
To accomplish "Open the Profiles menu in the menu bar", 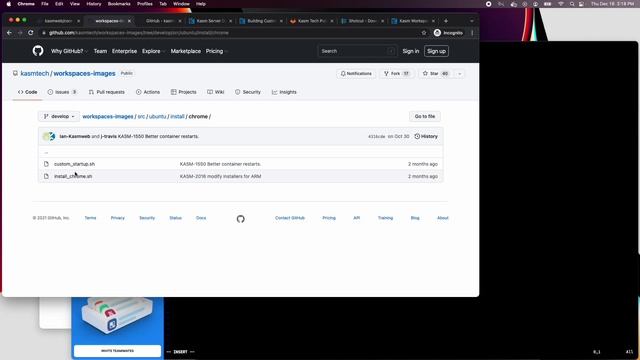I will point(144,4).
